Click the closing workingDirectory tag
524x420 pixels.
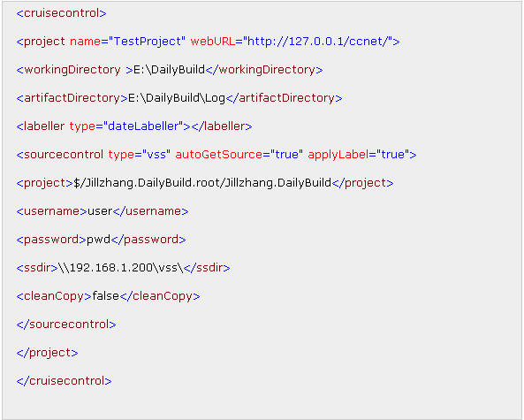pyautogui.click(x=264, y=70)
